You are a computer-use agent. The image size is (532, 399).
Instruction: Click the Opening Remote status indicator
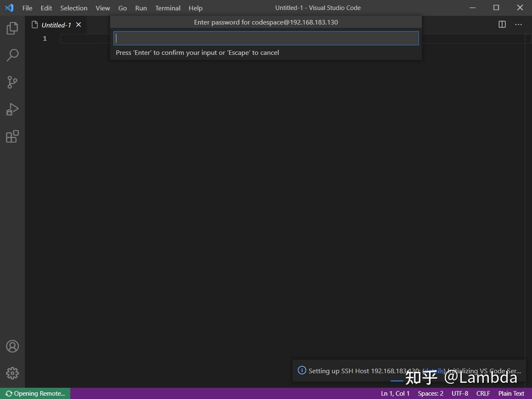point(35,393)
